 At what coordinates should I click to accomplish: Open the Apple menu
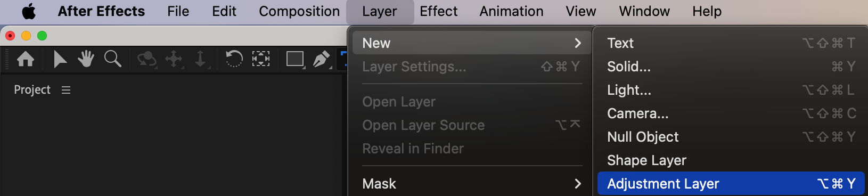coord(29,11)
